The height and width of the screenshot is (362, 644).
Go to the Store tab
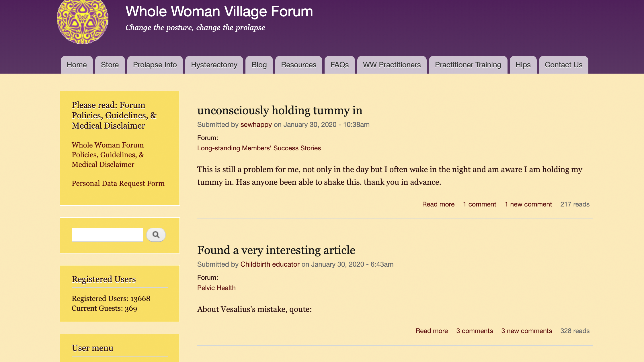point(110,65)
